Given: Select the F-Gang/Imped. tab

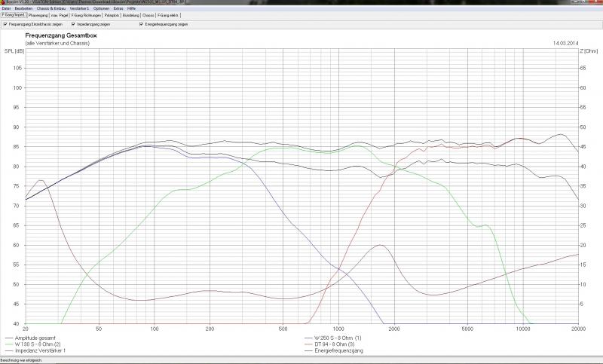Looking at the screenshot, I should 13,15.
